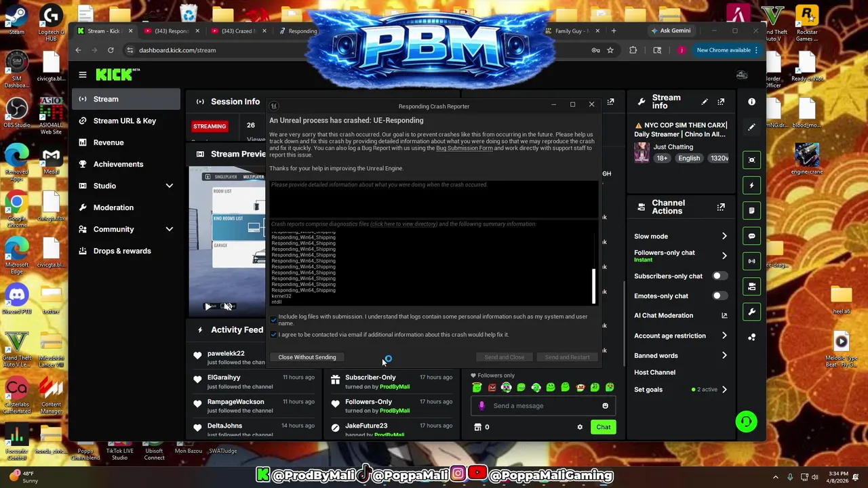The height and width of the screenshot is (488, 868).
Task: Click New Chrome available button
Action: tap(727, 50)
